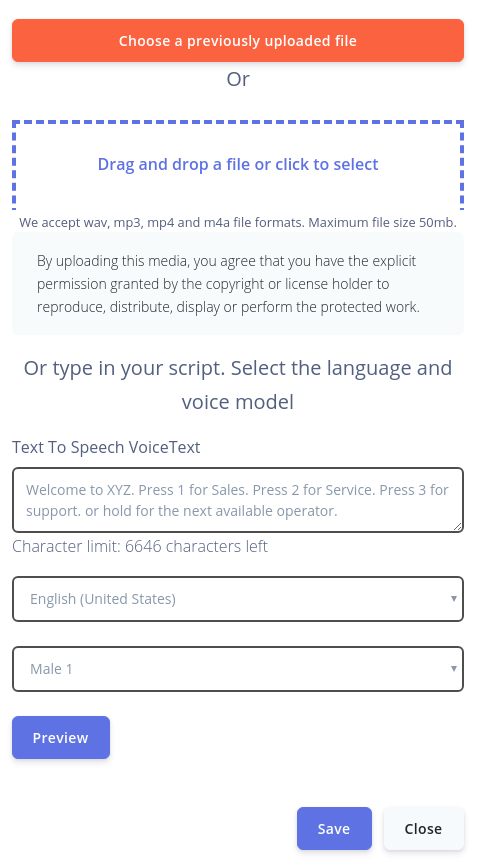Click the accepted file formats note

pos(238,223)
